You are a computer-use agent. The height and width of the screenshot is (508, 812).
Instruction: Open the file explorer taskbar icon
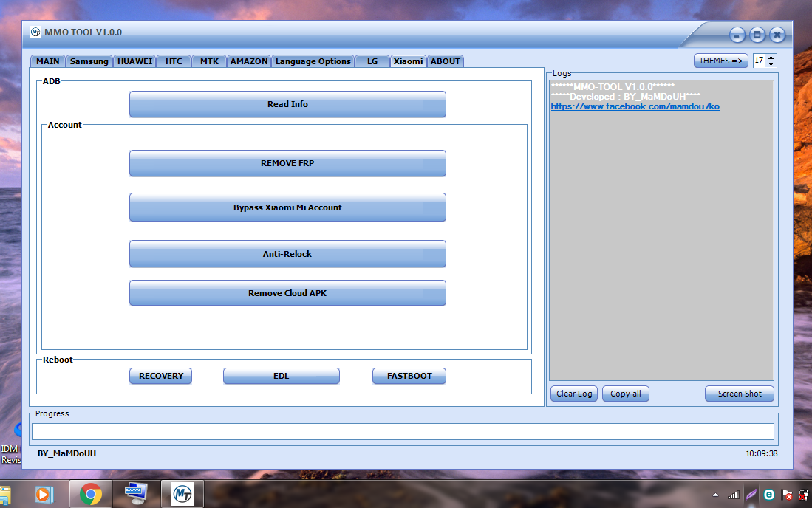(4, 495)
